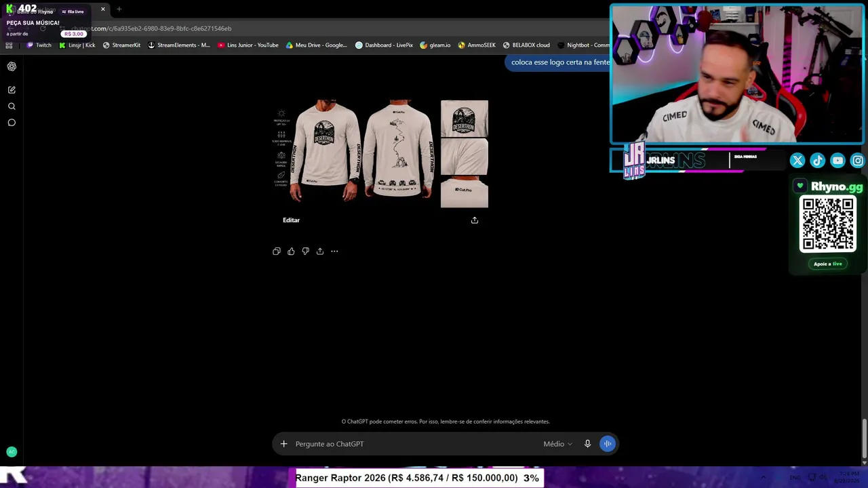Screen dimensions: 868x488
Task: Click the R$ 3,00 price badge
Action: [73, 34]
